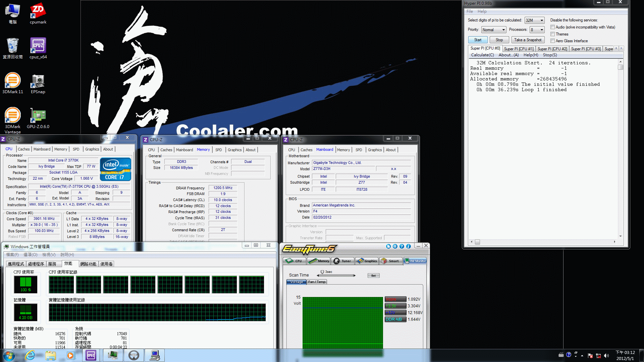
Task: Click Scan Time slider right arrow
Action: point(354,276)
